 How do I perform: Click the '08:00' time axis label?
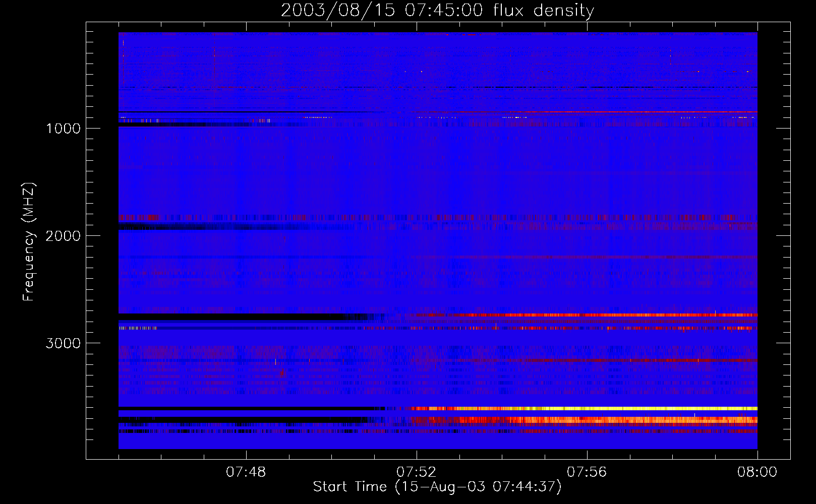[x=757, y=472]
